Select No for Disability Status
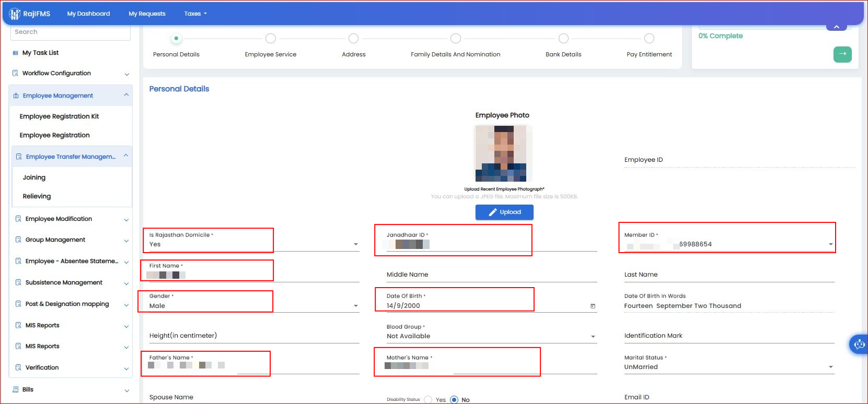868x404 pixels. pos(454,400)
